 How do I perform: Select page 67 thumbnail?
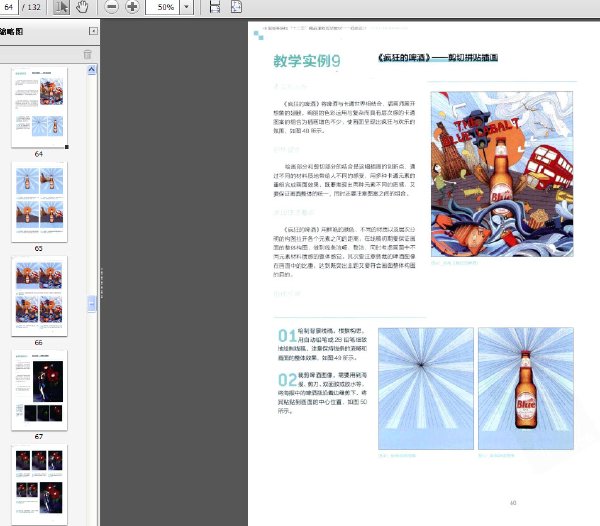coord(39,390)
